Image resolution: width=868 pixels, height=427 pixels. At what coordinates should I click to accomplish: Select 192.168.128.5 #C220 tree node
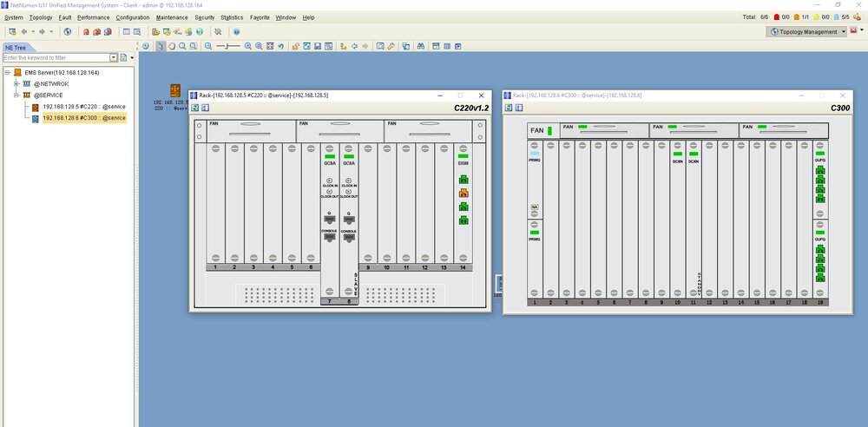pyautogui.click(x=83, y=107)
